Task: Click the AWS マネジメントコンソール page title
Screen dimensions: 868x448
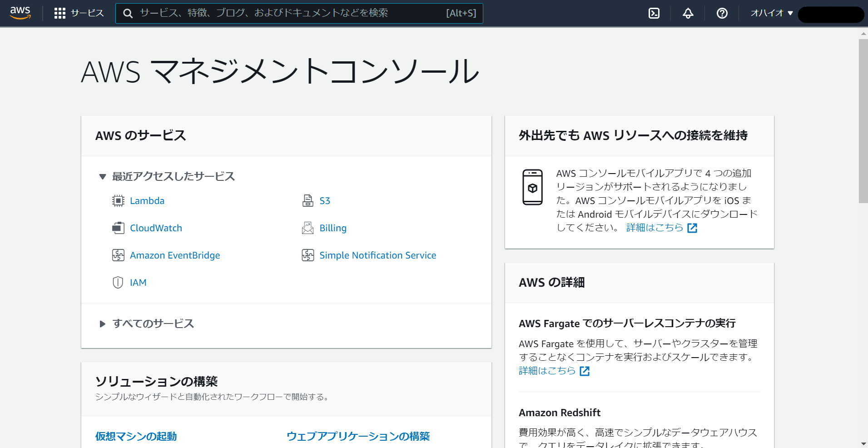Action: [280, 71]
